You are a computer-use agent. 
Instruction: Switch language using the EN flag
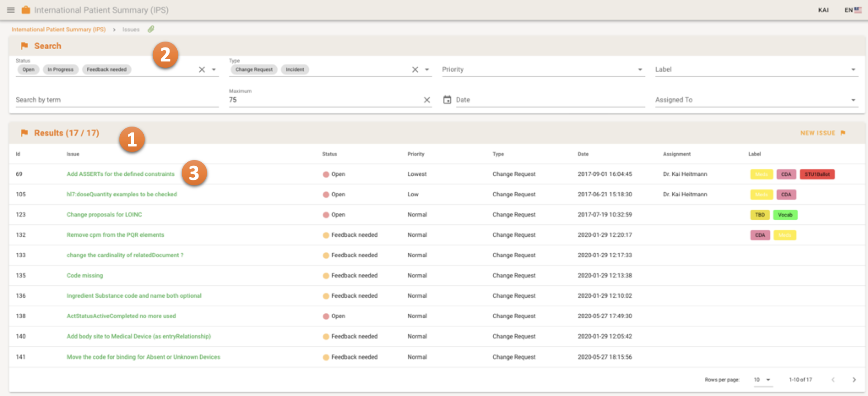(853, 10)
